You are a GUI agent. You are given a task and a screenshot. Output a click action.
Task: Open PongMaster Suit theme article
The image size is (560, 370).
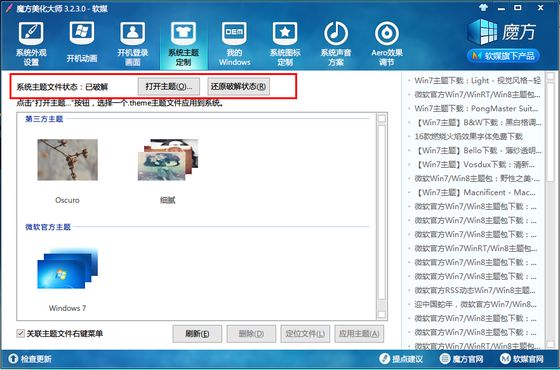coord(476,109)
